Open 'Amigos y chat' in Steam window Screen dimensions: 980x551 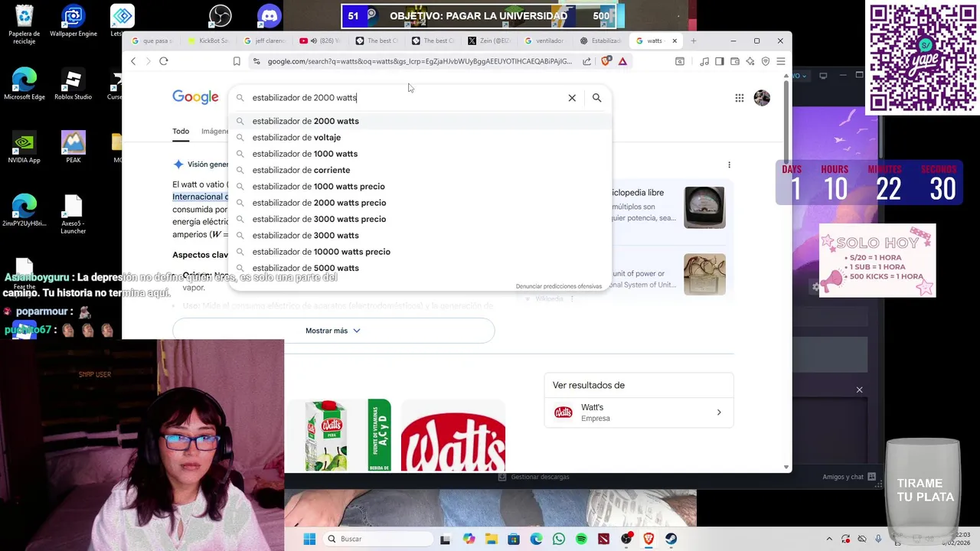[848, 477]
